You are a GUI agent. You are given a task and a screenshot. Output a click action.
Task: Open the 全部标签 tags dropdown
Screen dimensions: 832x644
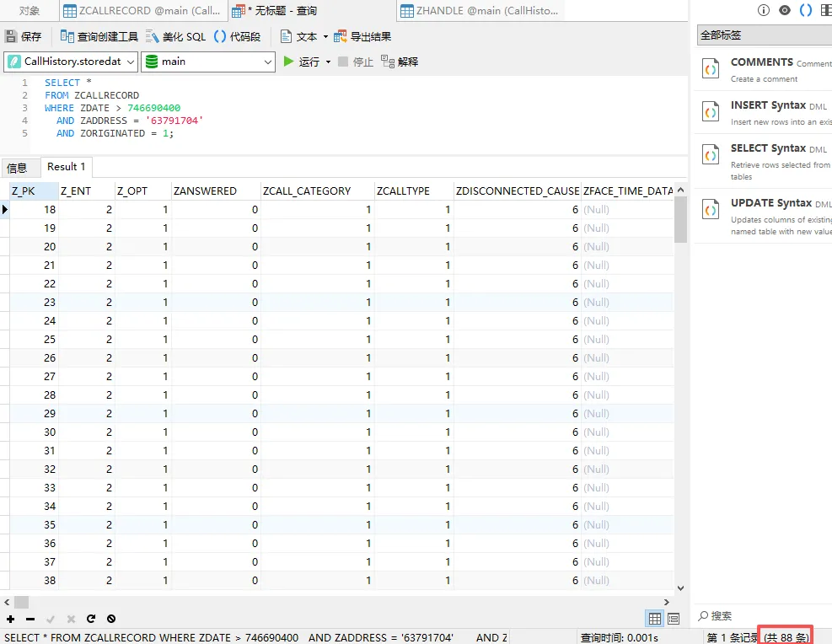(764, 35)
